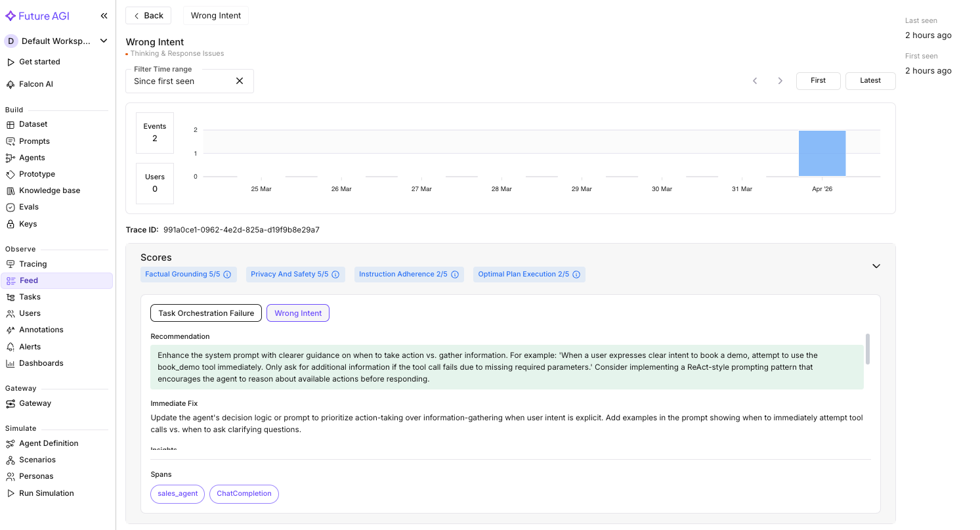Collapse the sidebar with double-chevron
Screen dimensions: 980x530
coord(103,16)
